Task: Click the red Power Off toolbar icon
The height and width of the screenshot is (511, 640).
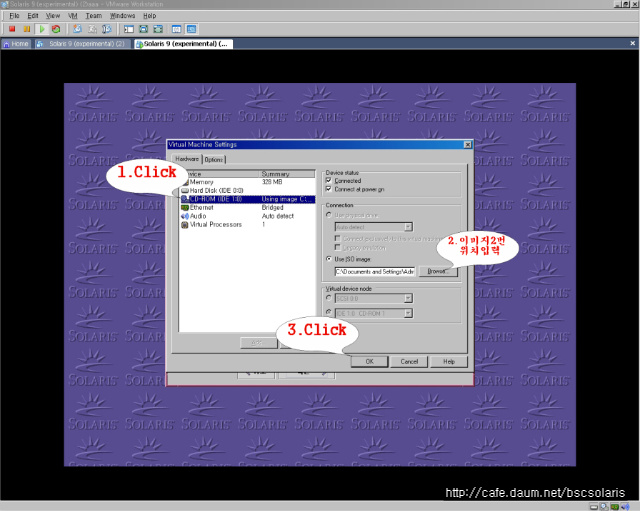Action: tap(12, 29)
